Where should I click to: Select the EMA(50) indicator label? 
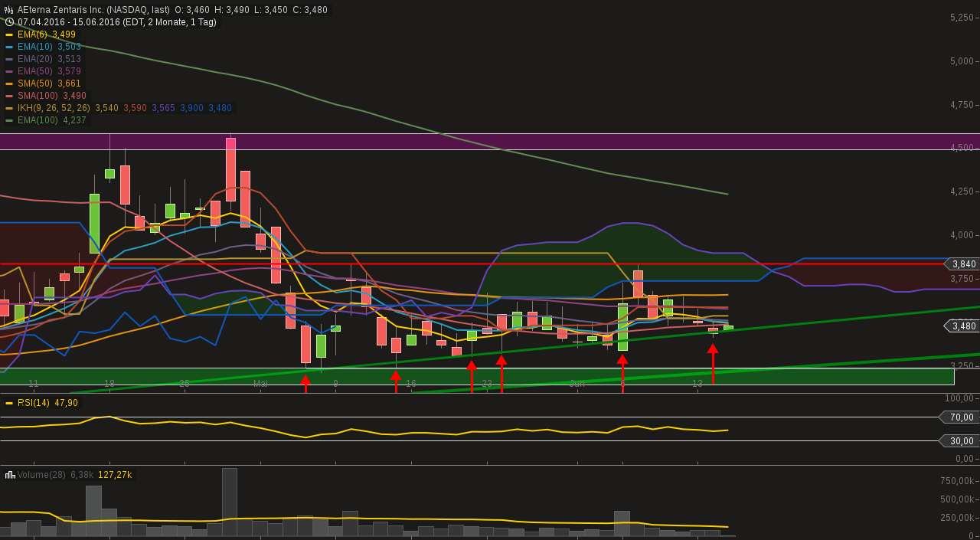pos(34,71)
